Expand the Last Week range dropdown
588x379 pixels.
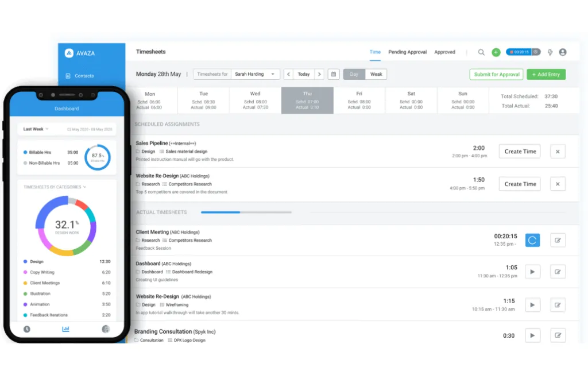(36, 129)
